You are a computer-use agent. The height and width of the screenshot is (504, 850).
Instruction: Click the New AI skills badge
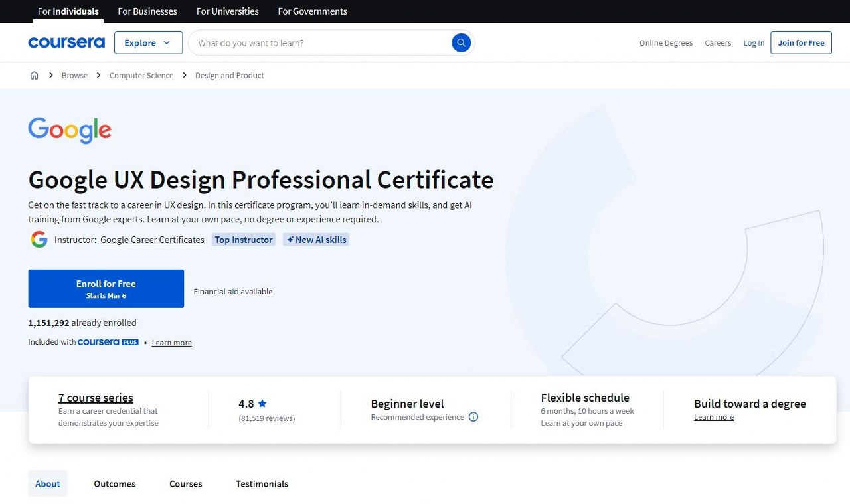click(316, 240)
